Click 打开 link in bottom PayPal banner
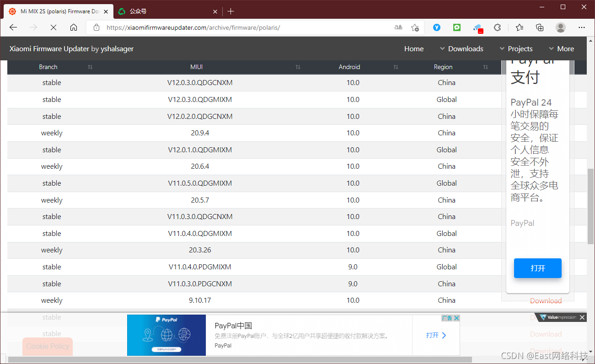Image resolution: width=595 pixels, height=364 pixels. pyautogui.click(x=436, y=335)
